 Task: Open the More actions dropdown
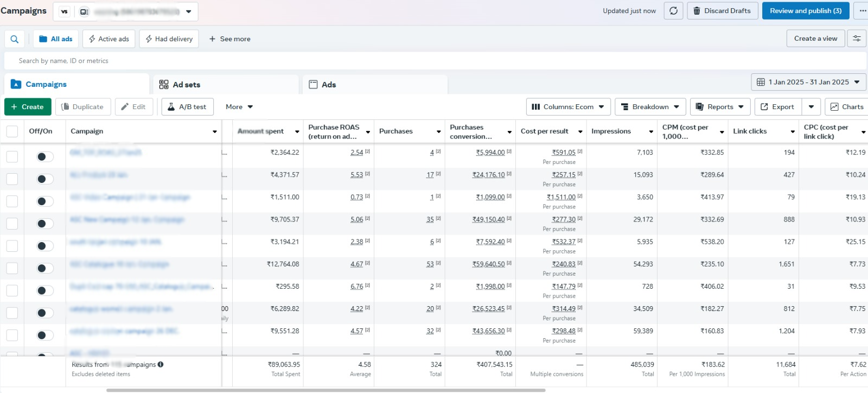pos(239,107)
